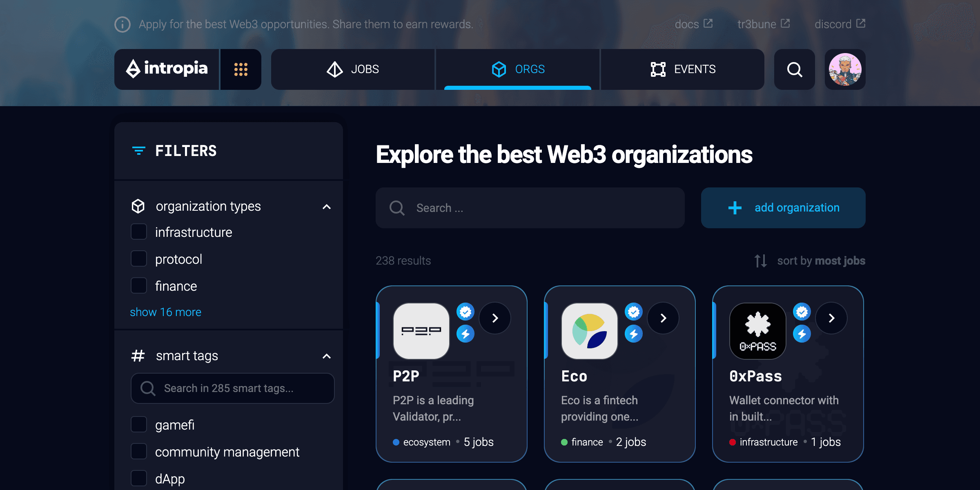The height and width of the screenshot is (490, 980).
Task: Open the Eco logo thumbnail
Action: 589,331
